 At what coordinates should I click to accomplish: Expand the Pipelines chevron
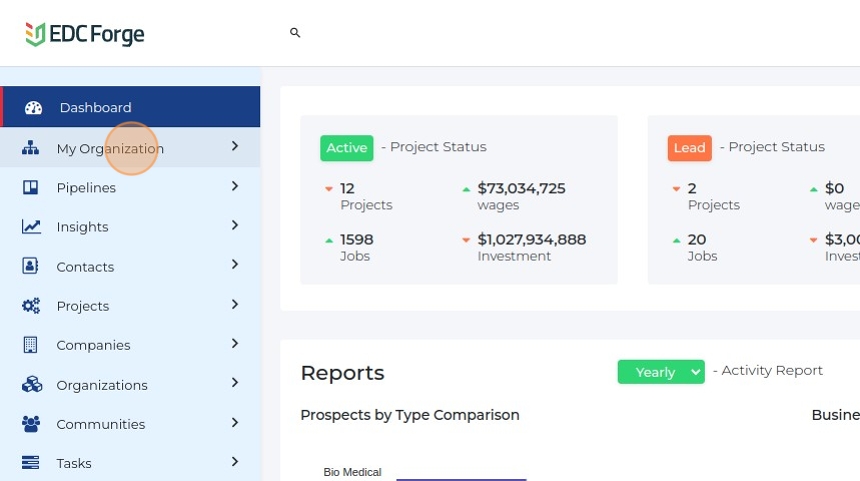coord(235,186)
